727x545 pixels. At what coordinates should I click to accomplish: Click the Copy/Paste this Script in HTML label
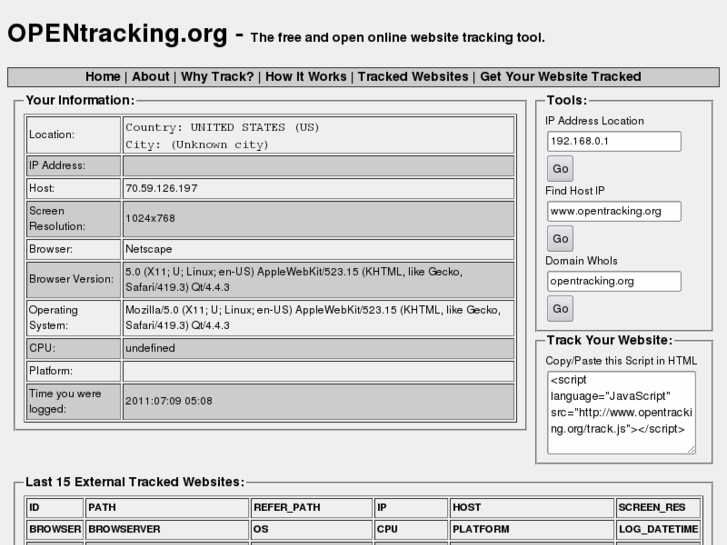coord(621,361)
